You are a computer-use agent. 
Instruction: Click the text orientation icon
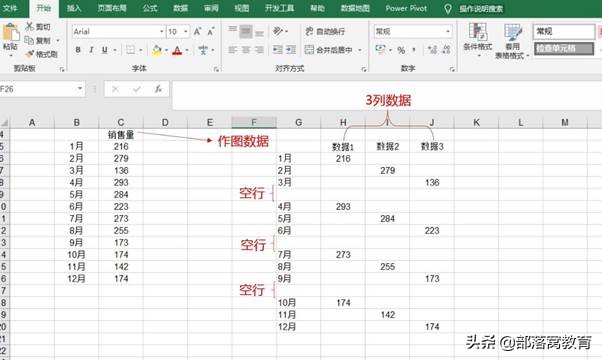tap(278, 31)
